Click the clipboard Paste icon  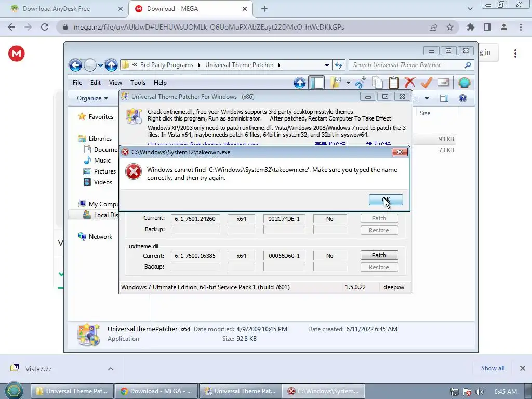coord(394,83)
